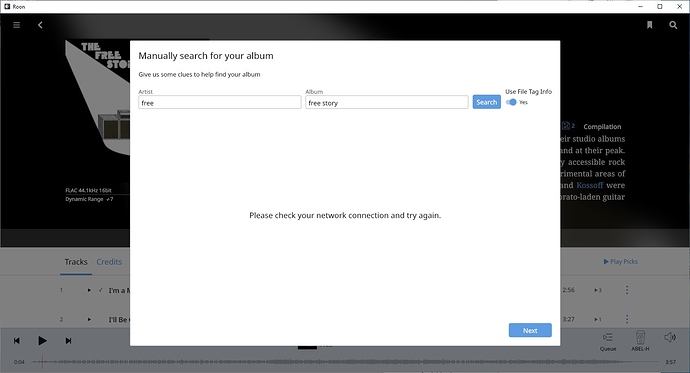Open the options menu for track 2
The width and height of the screenshot is (690, 373).
tap(627, 319)
